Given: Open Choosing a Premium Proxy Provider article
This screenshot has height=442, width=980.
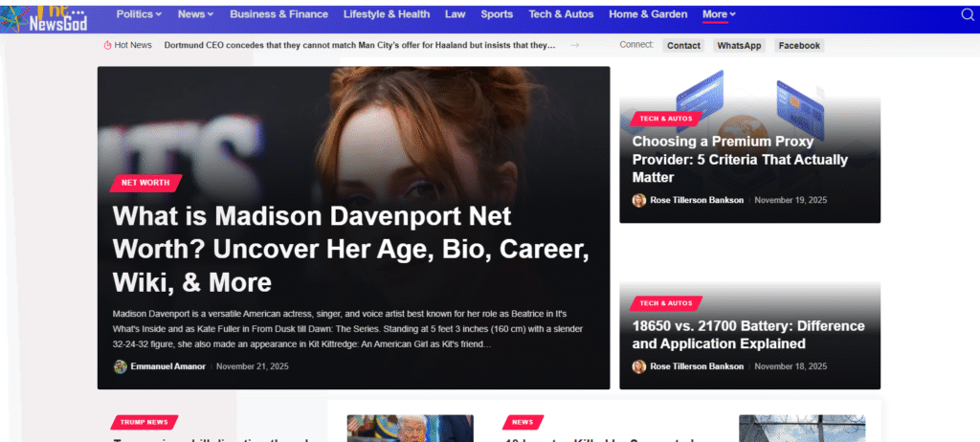Looking at the screenshot, I should coord(740,160).
